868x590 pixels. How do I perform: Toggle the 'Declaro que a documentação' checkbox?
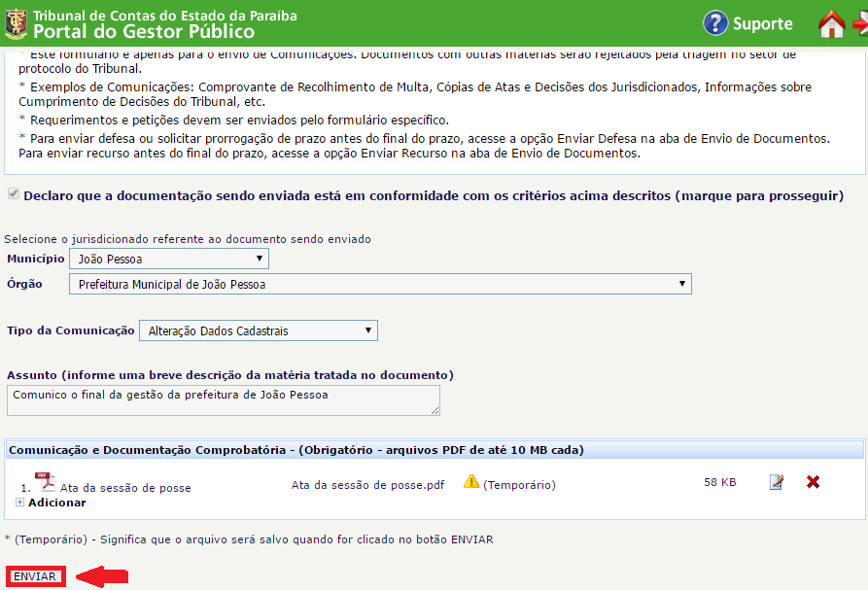pyautogui.click(x=13, y=195)
